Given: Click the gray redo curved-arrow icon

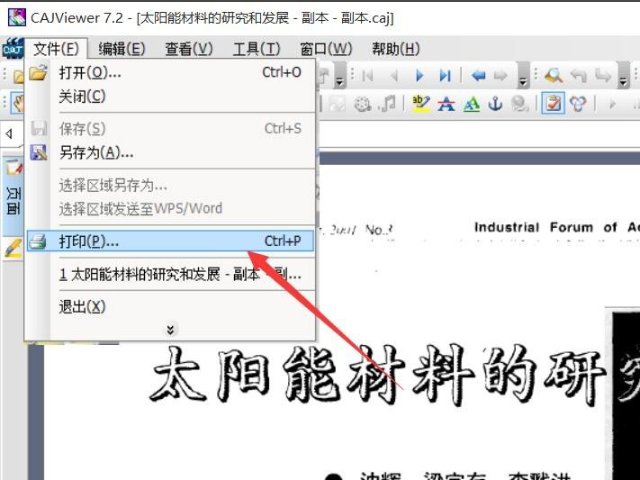Looking at the screenshot, I should click(x=602, y=76).
